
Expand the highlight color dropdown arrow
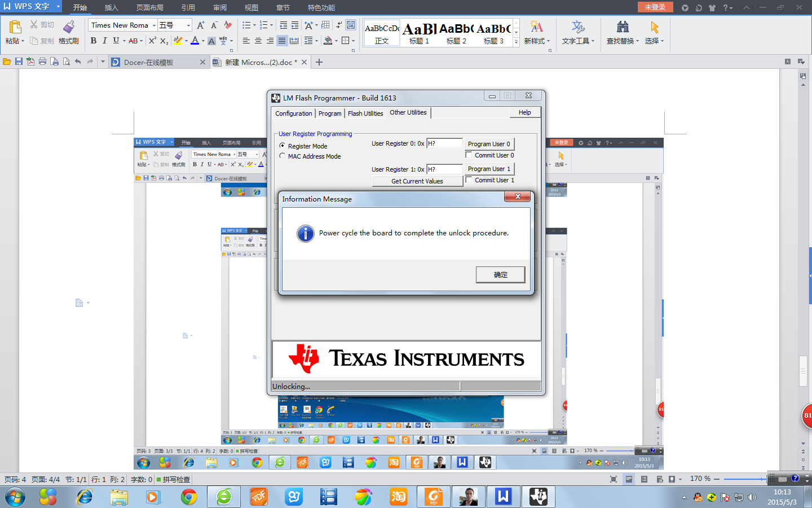point(186,41)
